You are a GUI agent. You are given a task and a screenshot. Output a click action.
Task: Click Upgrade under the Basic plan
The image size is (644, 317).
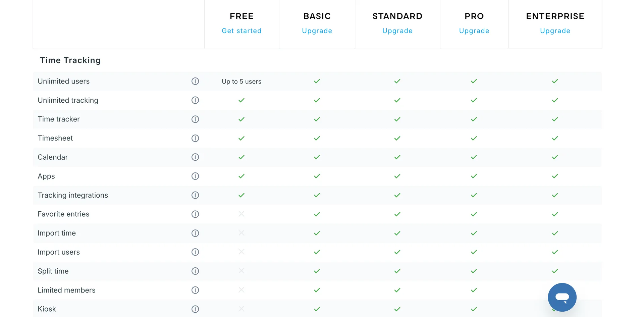[x=317, y=31]
